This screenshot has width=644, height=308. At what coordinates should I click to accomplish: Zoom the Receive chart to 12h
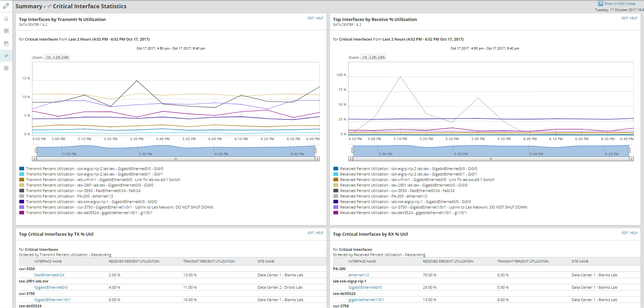tap(373, 57)
